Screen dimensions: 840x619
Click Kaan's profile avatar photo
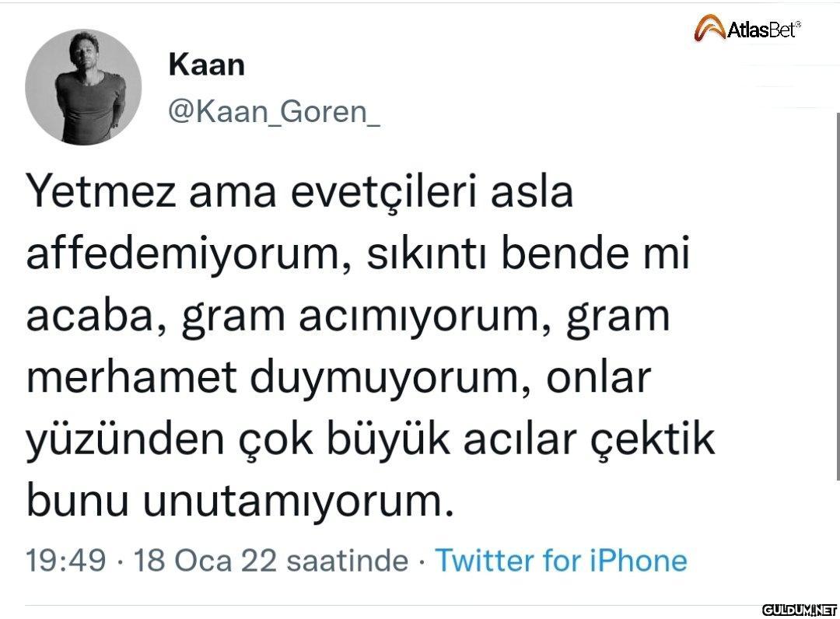(83, 87)
